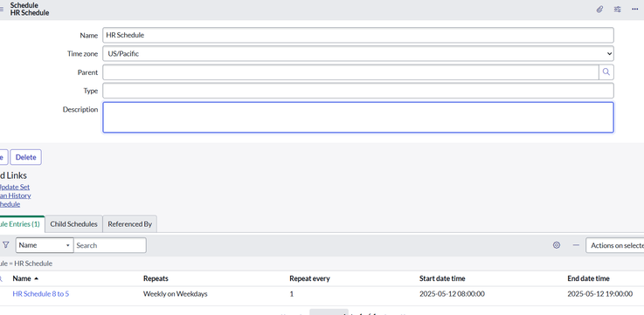
Task: Follow the Update Set related link
Action: click(14, 187)
